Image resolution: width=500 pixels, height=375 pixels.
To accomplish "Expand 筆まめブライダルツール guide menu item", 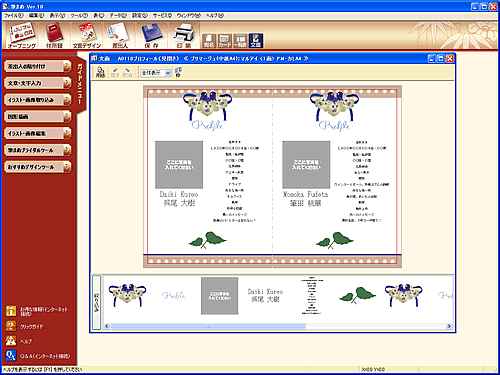I will 38,150.
